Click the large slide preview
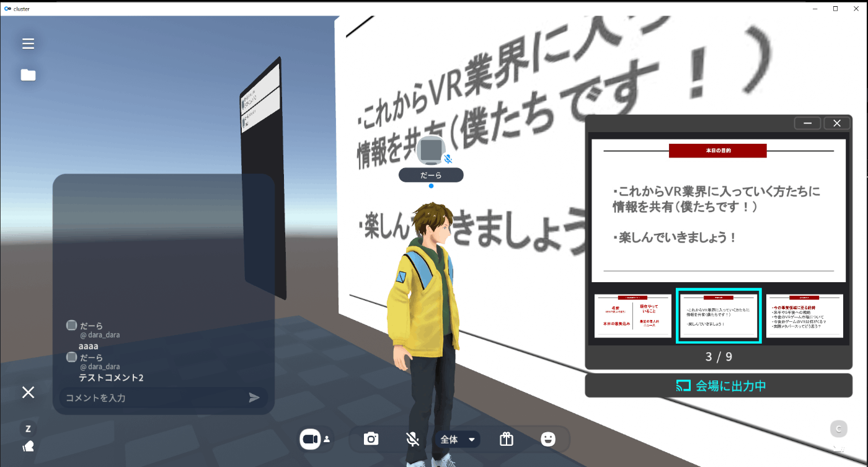Screen dimensions: 868x467 pyautogui.click(x=719, y=210)
